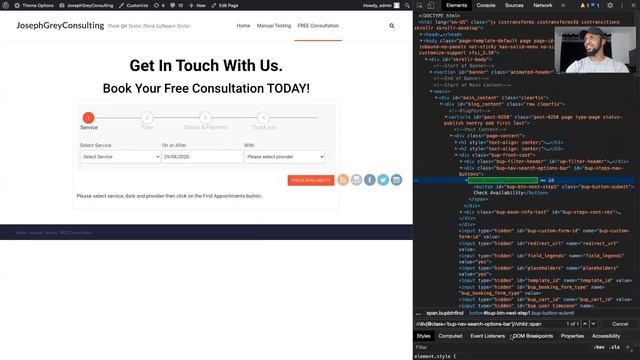Go to next search result arrow

(593, 324)
